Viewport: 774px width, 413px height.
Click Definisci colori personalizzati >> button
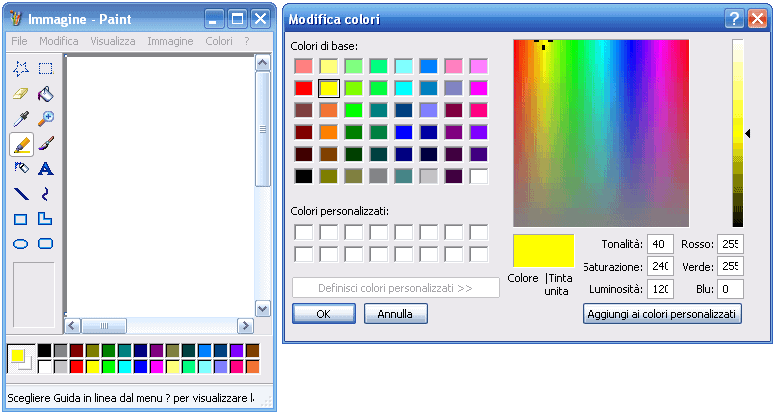395,288
